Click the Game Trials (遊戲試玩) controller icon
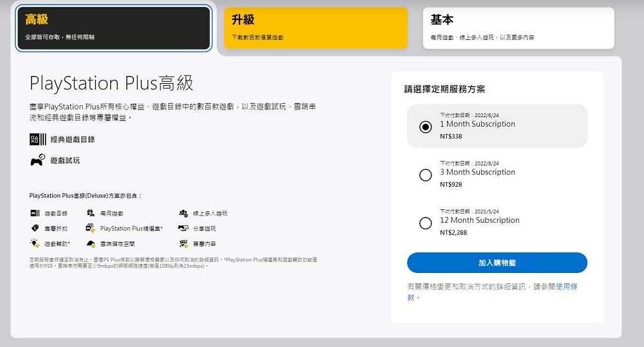The image size is (644, 347). [38, 160]
